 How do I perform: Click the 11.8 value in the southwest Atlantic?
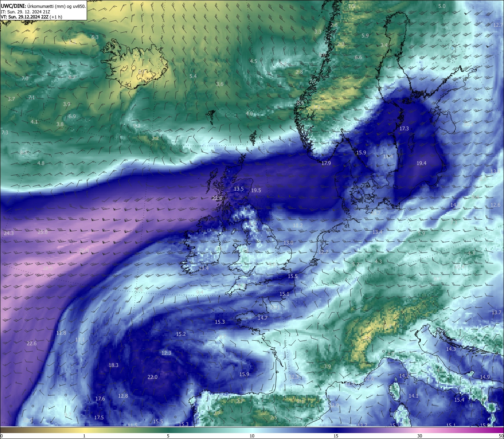point(61,333)
